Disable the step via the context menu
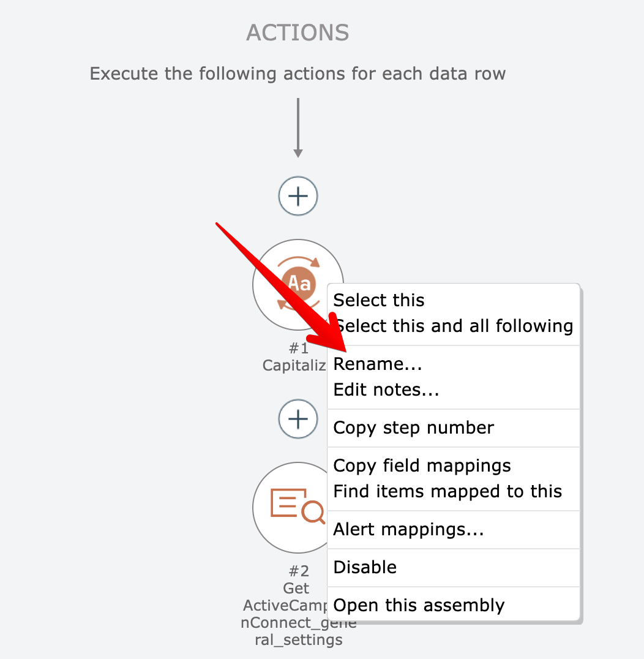644x659 pixels. 365,567
